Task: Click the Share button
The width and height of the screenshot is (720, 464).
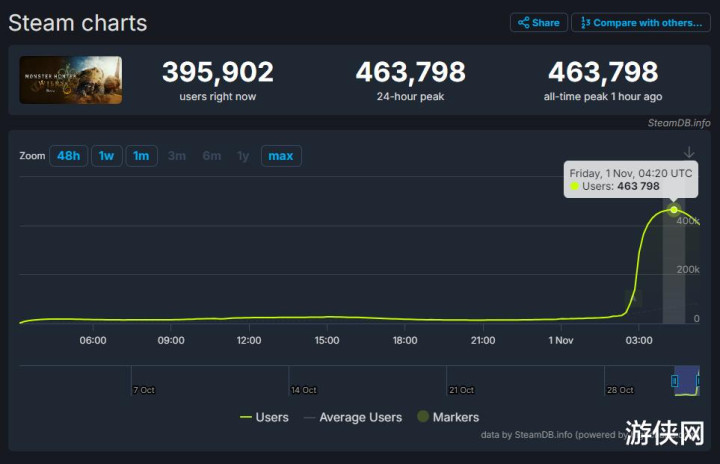Action: (539, 23)
